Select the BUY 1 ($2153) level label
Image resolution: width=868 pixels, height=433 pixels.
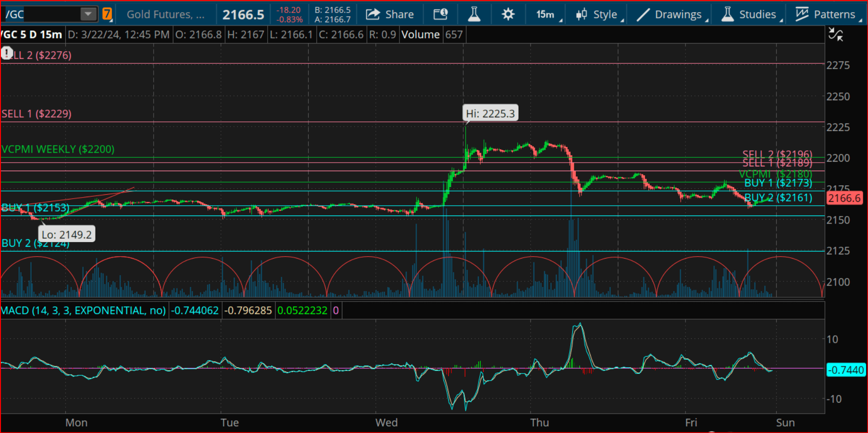pyautogui.click(x=35, y=208)
